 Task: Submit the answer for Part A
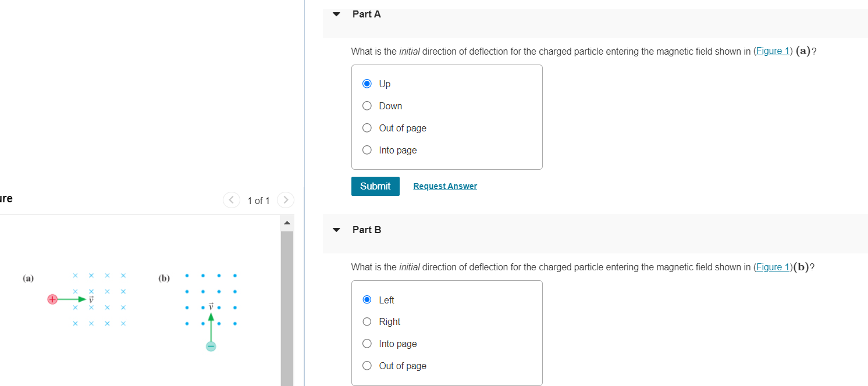pos(375,186)
